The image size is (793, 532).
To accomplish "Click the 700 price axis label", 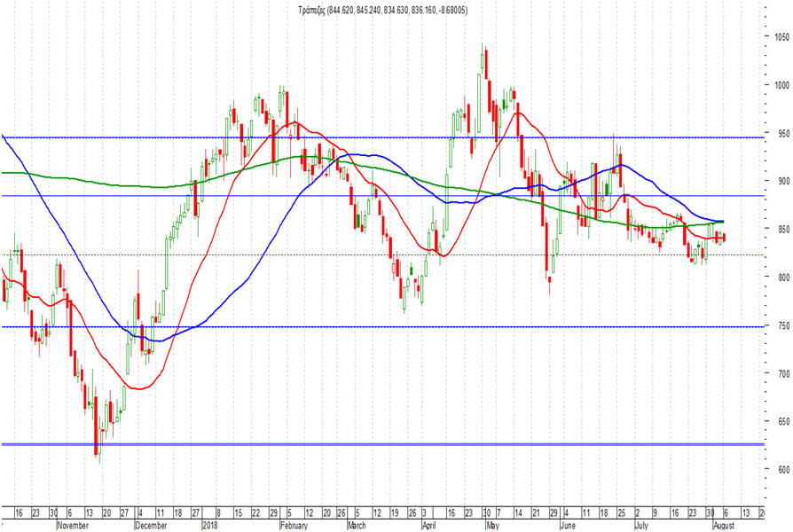I will click(x=783, y=373).
